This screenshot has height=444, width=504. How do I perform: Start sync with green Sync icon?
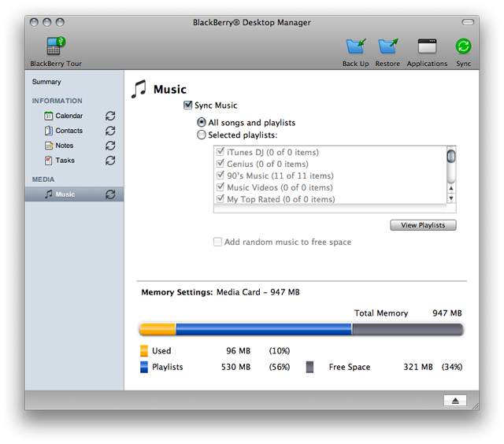[x=463, y=46]
